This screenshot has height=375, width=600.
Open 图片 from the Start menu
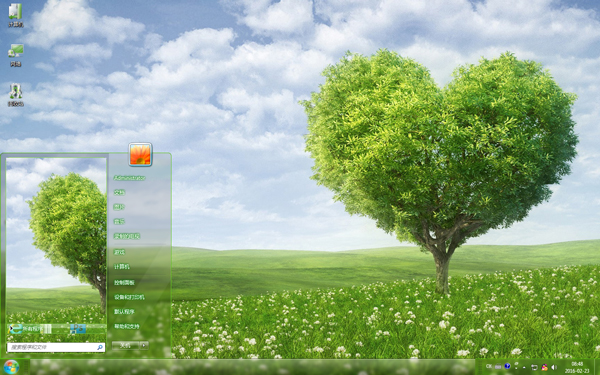[119, 207]
